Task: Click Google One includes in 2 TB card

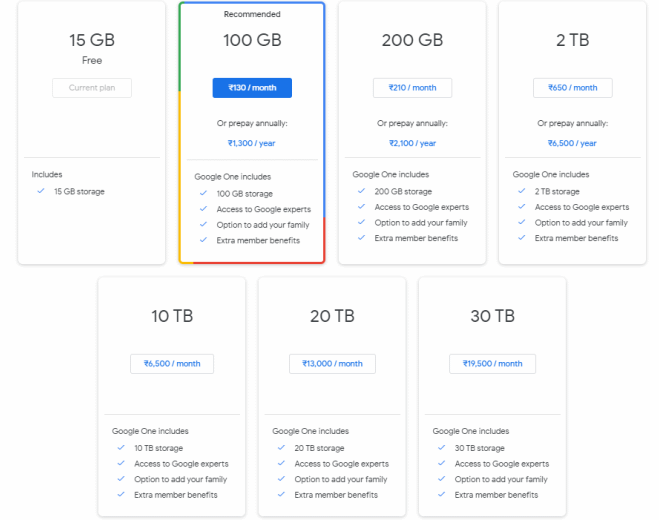Action: pyautogui.click(x=551, y=175)
